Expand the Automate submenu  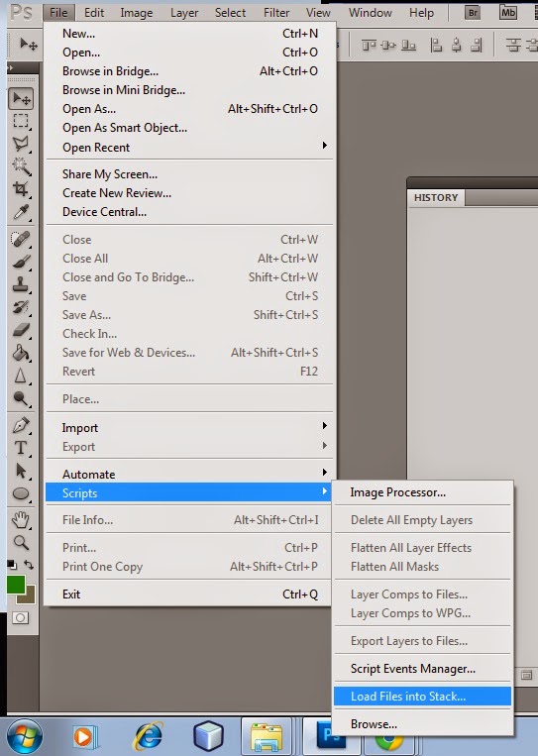pyautogui.click(x=189, y=474)
